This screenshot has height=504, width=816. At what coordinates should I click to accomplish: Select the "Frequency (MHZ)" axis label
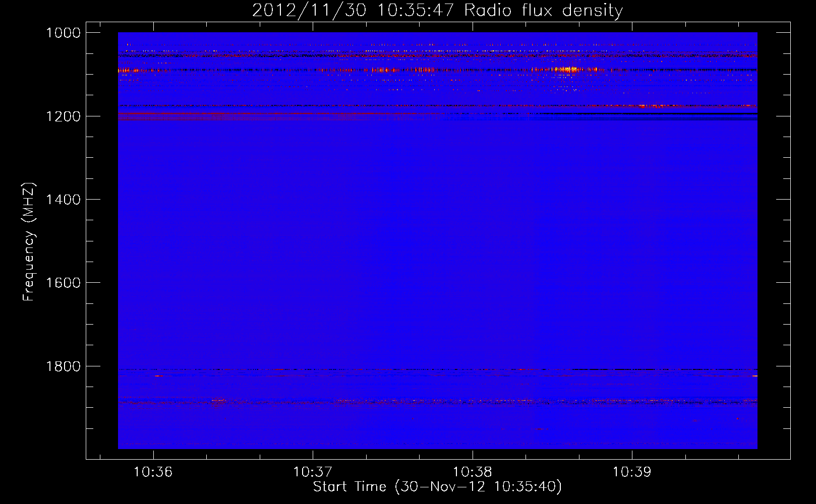[29, 242]
